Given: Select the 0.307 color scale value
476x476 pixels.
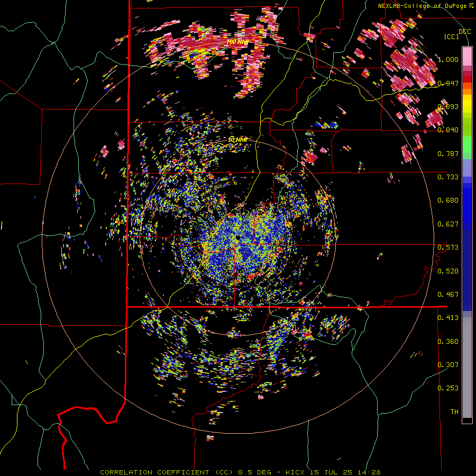Looking at the screenshot, I should [448, 365].
